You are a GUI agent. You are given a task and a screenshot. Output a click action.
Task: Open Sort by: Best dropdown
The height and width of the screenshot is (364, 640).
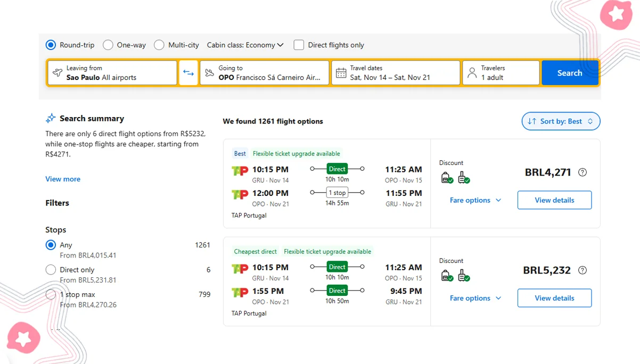pos(561,121)
